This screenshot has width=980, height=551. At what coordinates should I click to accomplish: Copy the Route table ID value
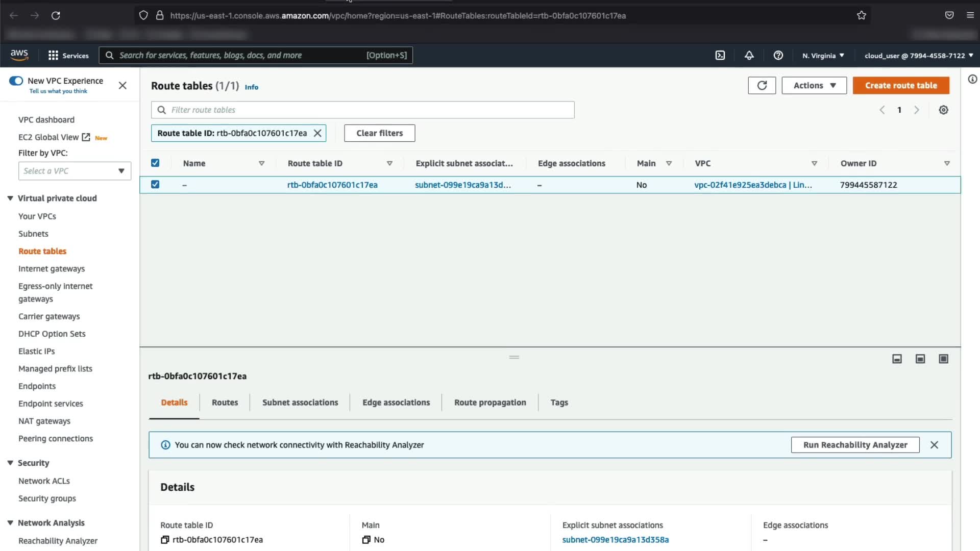[x=165, y=540]
